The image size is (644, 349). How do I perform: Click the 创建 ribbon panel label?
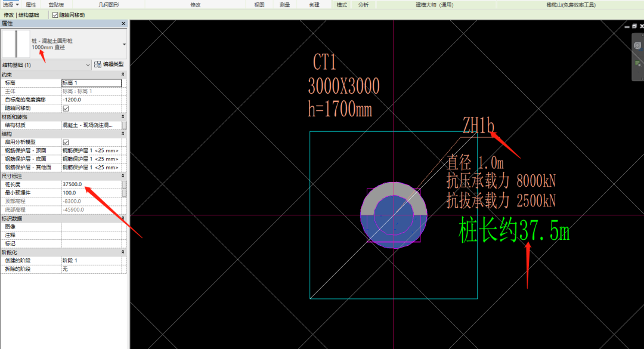[314, 5]
